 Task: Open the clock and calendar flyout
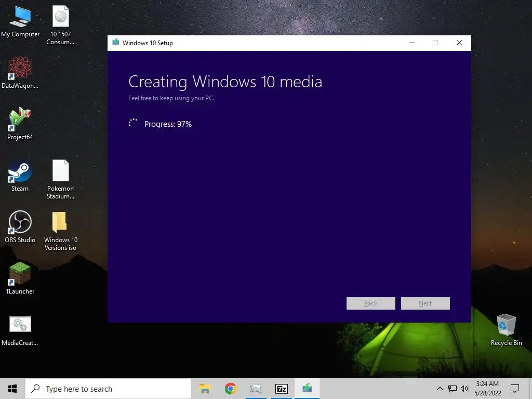[x=487, y=389]
